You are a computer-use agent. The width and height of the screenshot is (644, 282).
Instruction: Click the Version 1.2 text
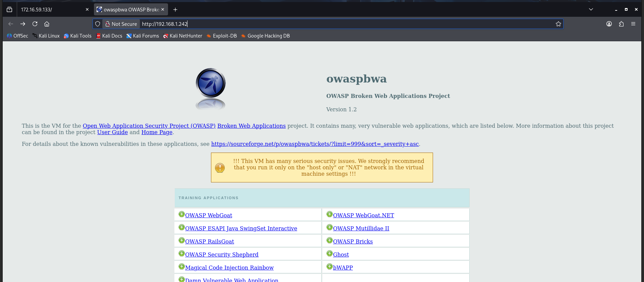(x=341, y=109)
